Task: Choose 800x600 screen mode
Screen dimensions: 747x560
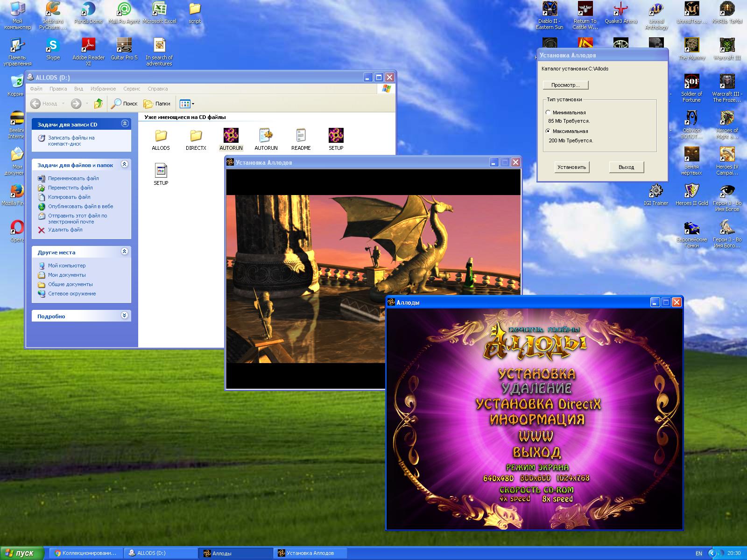Action: [536, 478]
